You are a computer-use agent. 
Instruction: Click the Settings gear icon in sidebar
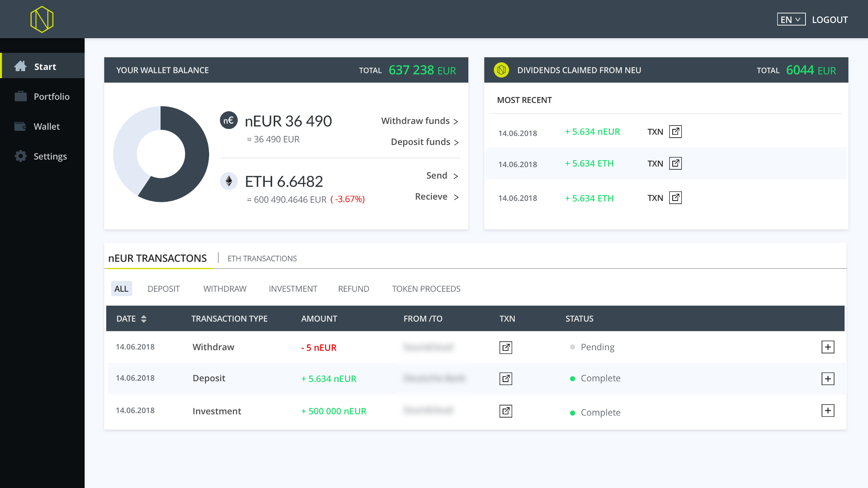pyautogui.click(x=20, y=156)
